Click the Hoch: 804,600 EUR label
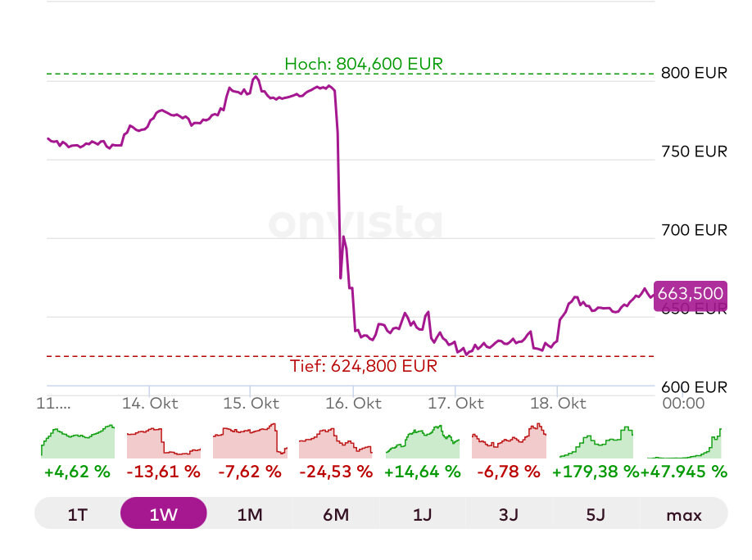Image resolution: width=752 pixels, height=560 pixels. point(364,64)
